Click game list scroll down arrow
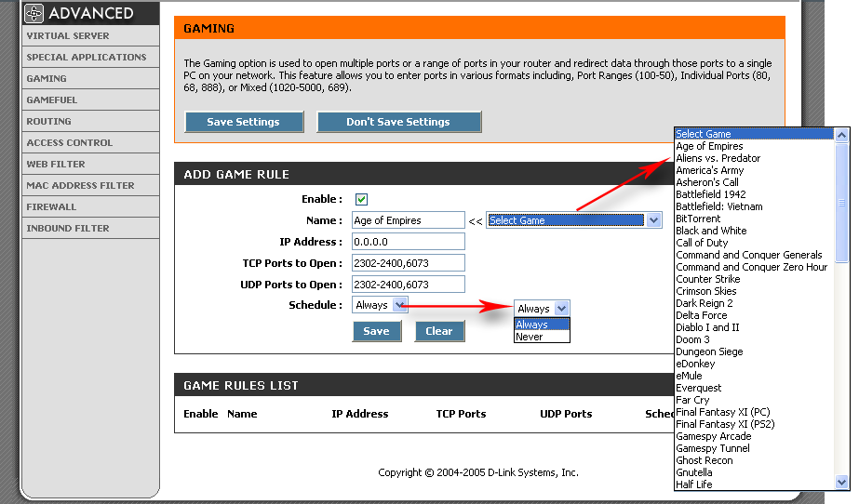The image size is (859, 504). click(841, 482)
